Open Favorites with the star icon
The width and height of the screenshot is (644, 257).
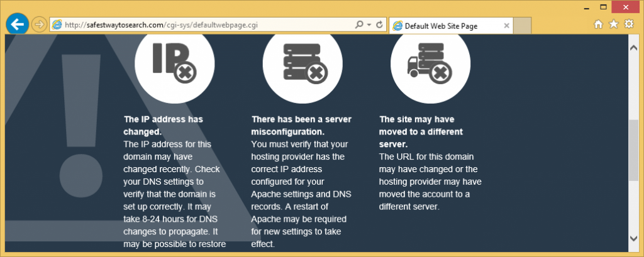(613, 25)
